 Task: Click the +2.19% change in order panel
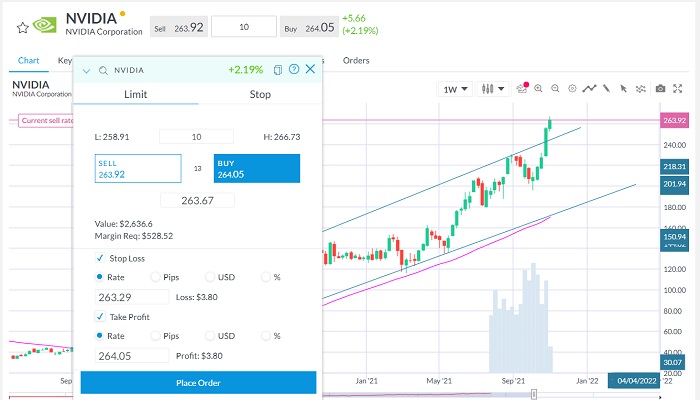pos(246,70)
